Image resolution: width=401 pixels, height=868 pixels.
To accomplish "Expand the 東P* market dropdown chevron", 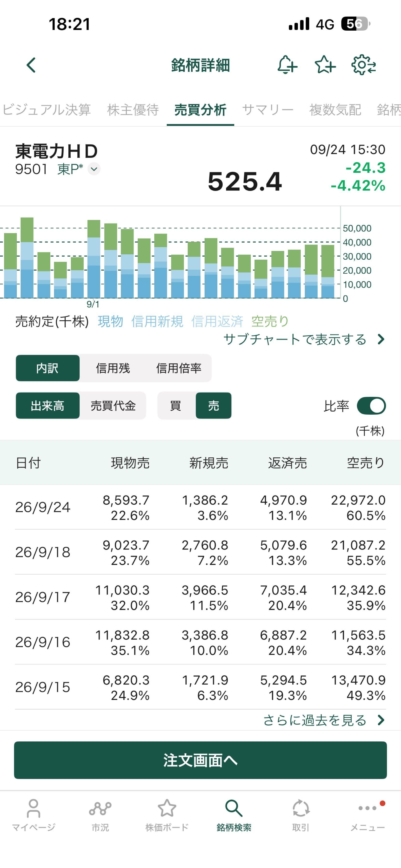I will point(94,169).
